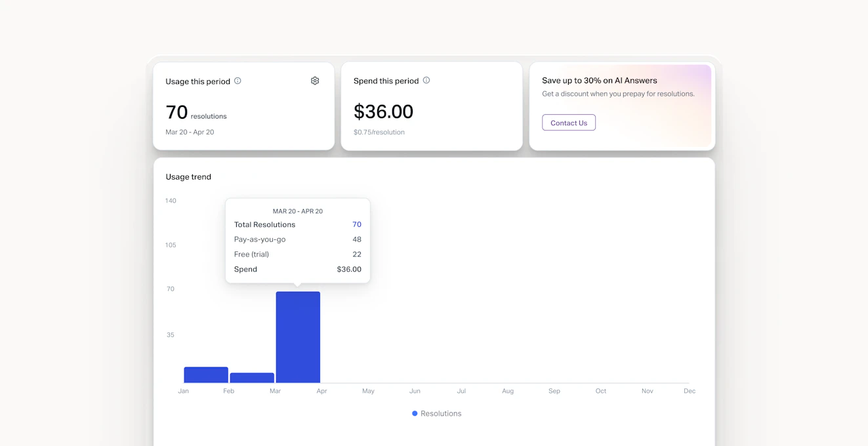This screenshot has width=868, height=446.
Task: Toggle the Resolutions legend dot
Action: pyautogui.click(x=415, y=413)
